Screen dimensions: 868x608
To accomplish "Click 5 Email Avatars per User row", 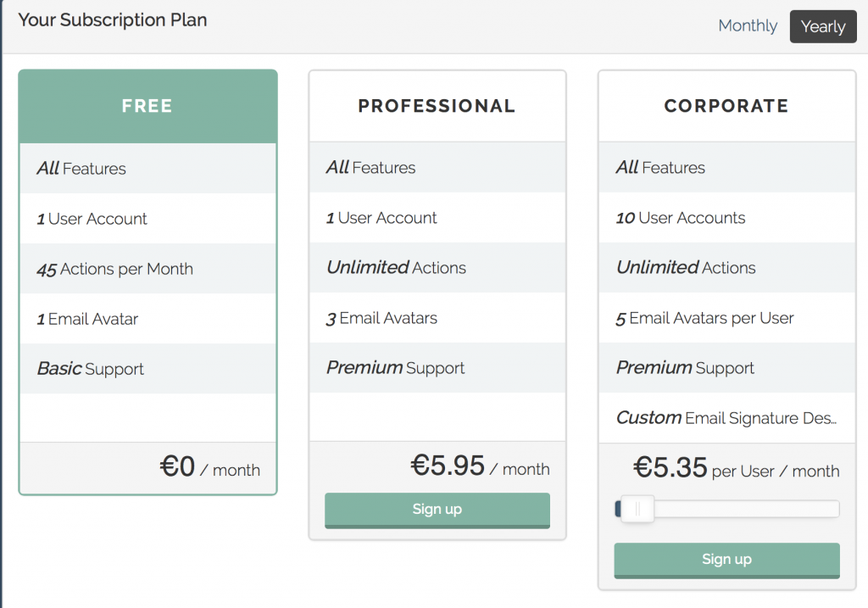I will click(726, 318).
